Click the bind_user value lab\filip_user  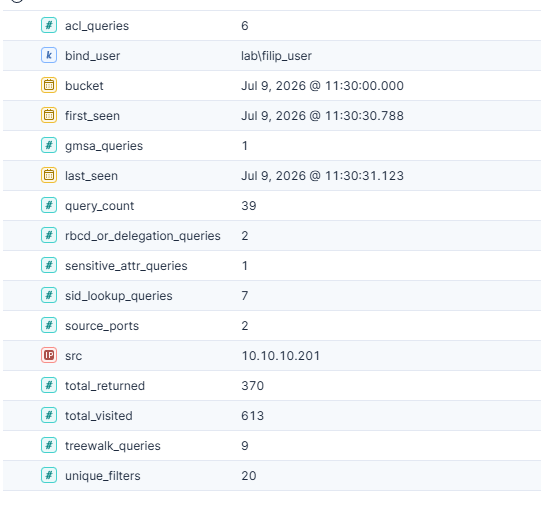(276, 56)
